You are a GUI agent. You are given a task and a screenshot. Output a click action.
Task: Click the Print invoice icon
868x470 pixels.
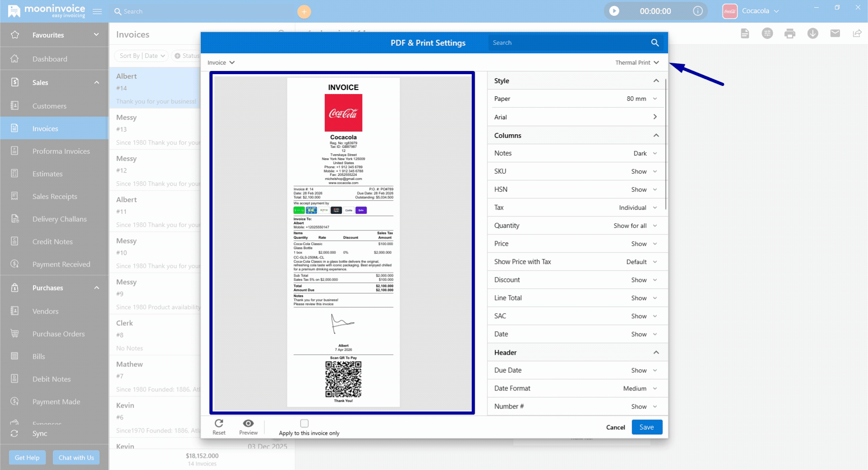pos(790,33)
